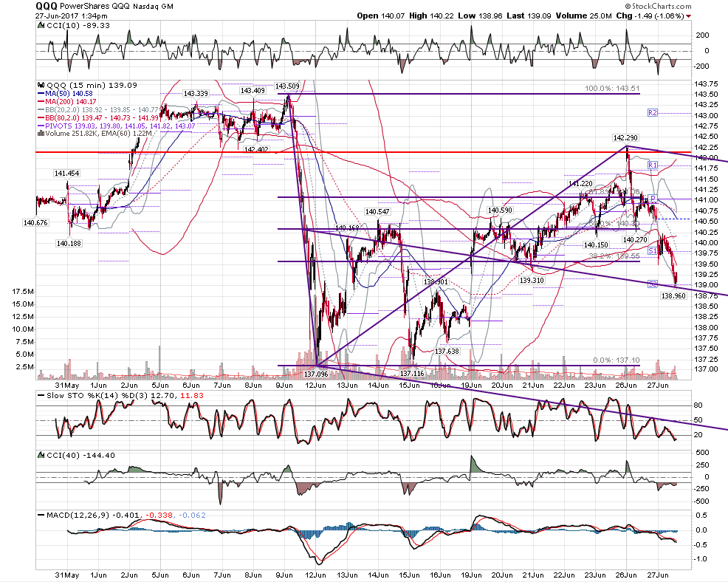Click the bar icon beside the Volume legend
Screen dimensions: 728x582
click(x=41, y=133)
